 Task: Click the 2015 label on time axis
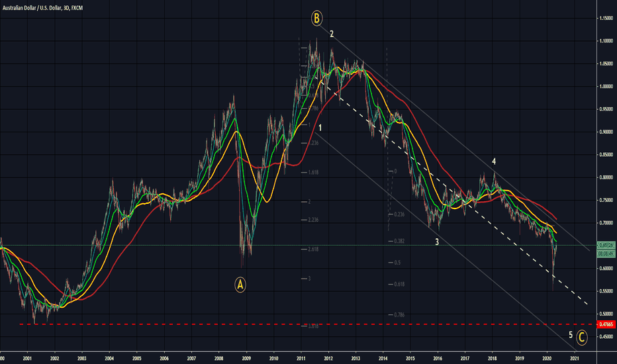click(410, 359)
